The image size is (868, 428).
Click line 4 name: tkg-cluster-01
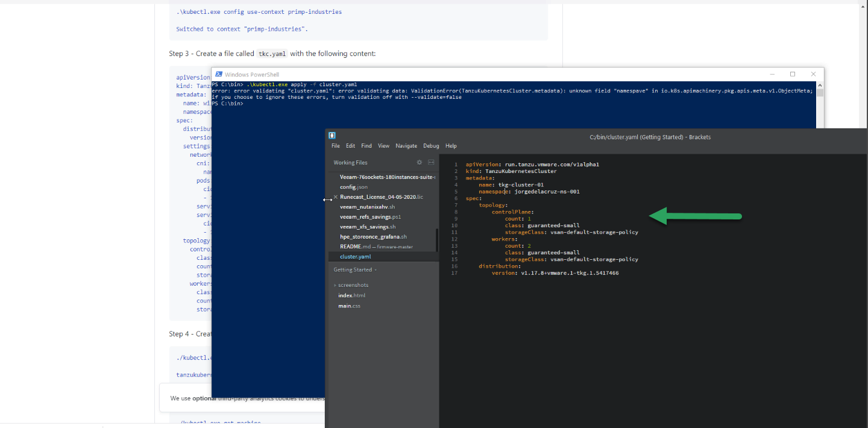click(511, 184)
